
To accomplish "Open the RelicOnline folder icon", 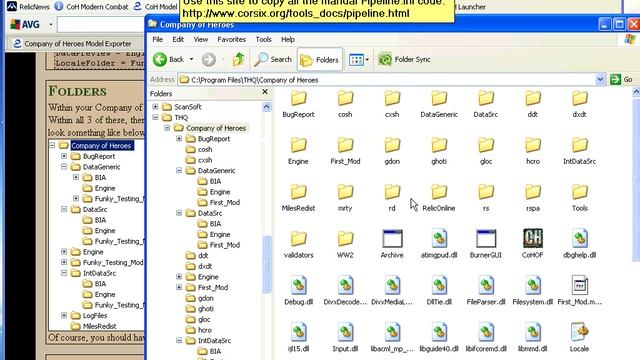I will pyautogui.click(x=439, y=192).
